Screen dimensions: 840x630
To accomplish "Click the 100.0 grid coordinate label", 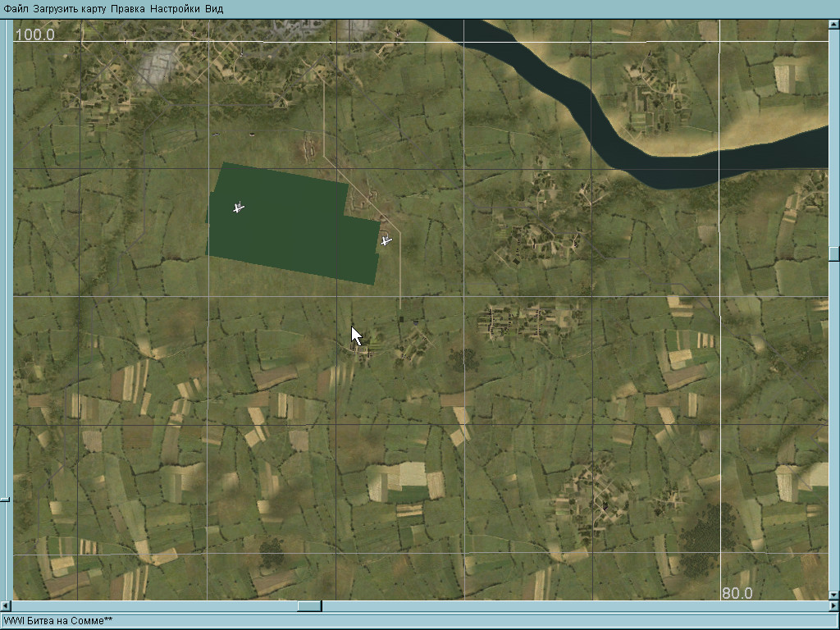I will tap(34, 34).
